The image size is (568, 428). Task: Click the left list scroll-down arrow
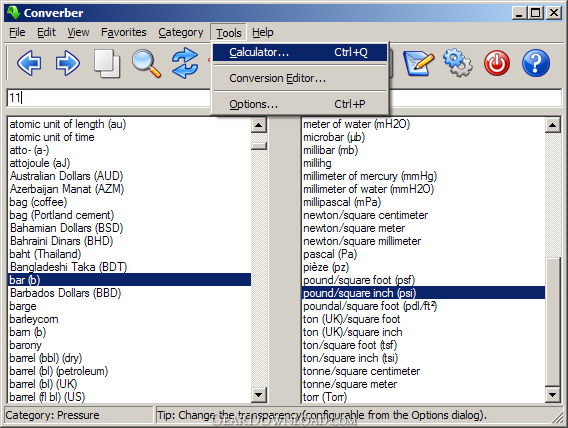pyautogui.click(x=259, y=394)
